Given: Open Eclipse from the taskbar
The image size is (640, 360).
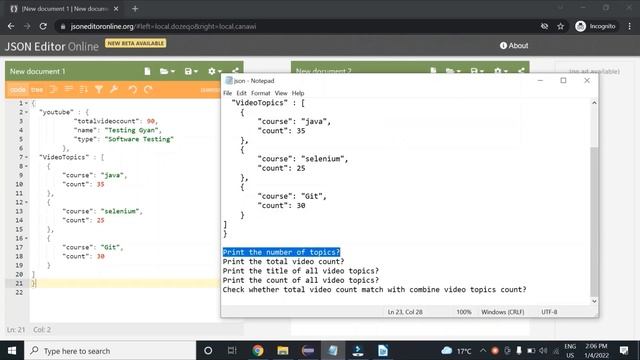Looking at the screenshot, I should click(x=308, y=351).
